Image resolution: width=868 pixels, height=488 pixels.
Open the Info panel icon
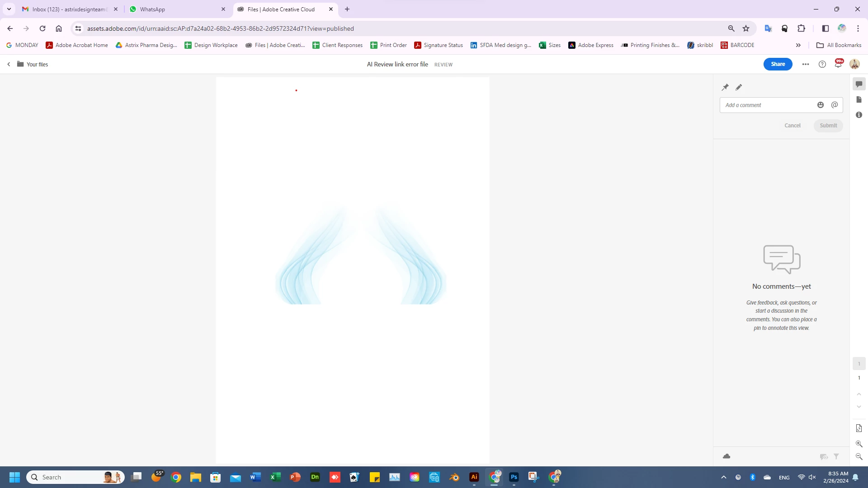tap(859, 115)
